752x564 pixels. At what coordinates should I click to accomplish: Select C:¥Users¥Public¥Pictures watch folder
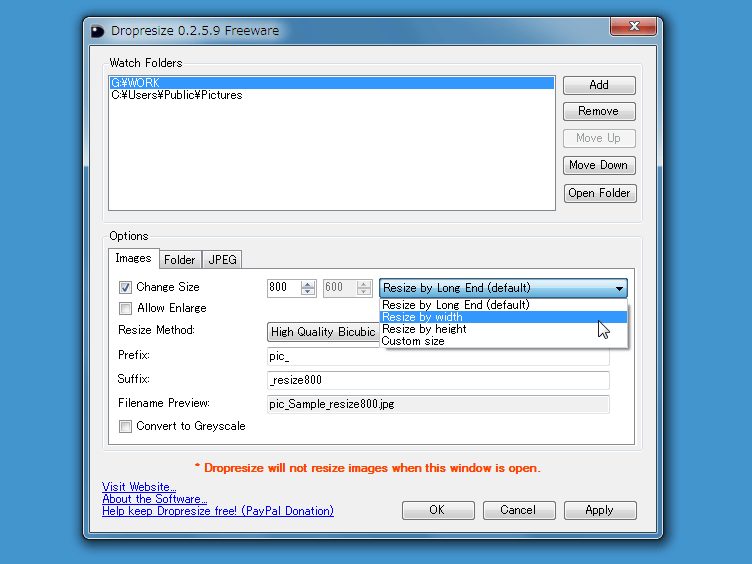pos(331,95)
